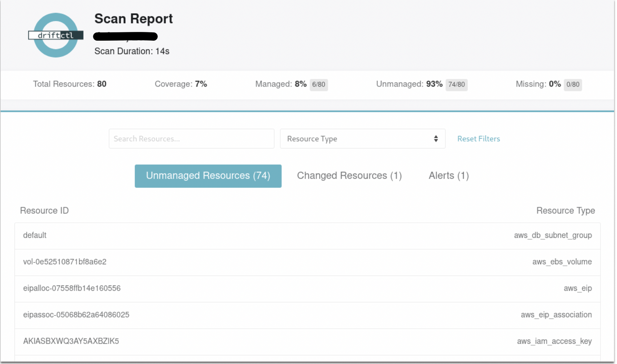Click the eipassoc-05068b62a64086025 resource row
Image resolution: width=617 pixels, height=364 pixels.
(307, 315)
